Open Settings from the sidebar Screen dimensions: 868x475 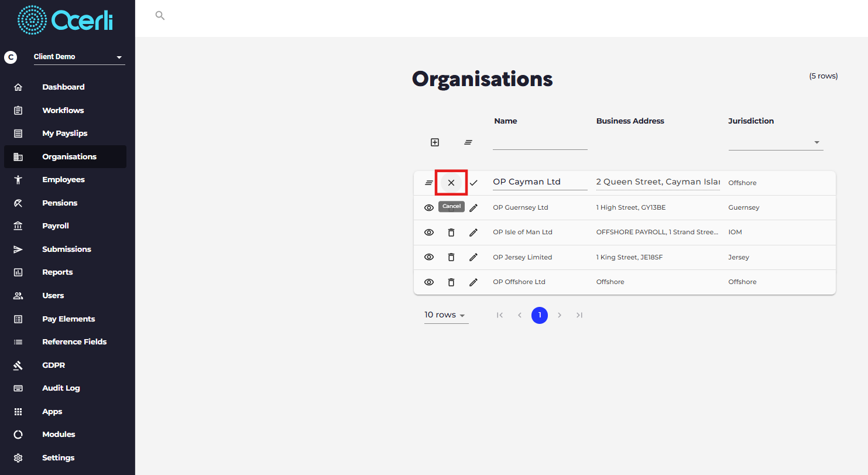[x=65, y=458]
